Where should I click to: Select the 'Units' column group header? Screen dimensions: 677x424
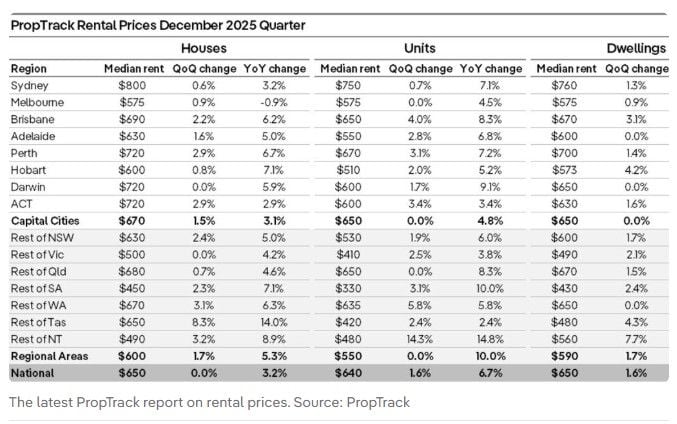[420, 48]
